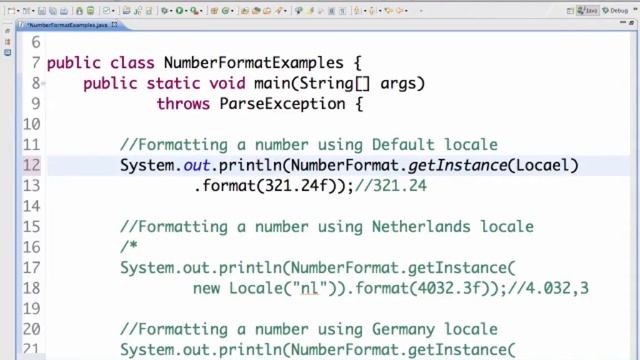
Task: Close the NumberFormatExamples.java tab
Action: (115, 24)
